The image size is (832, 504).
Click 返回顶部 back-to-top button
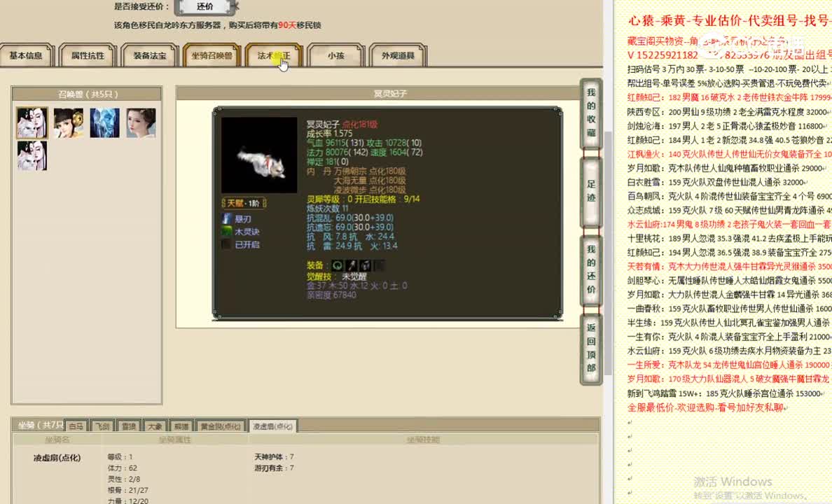tap(591, 348)
